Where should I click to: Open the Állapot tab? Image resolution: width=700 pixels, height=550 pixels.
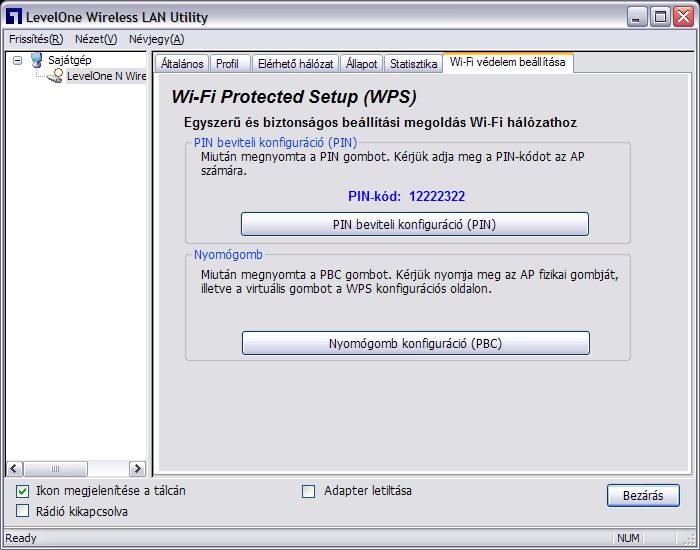pos(361,64)
